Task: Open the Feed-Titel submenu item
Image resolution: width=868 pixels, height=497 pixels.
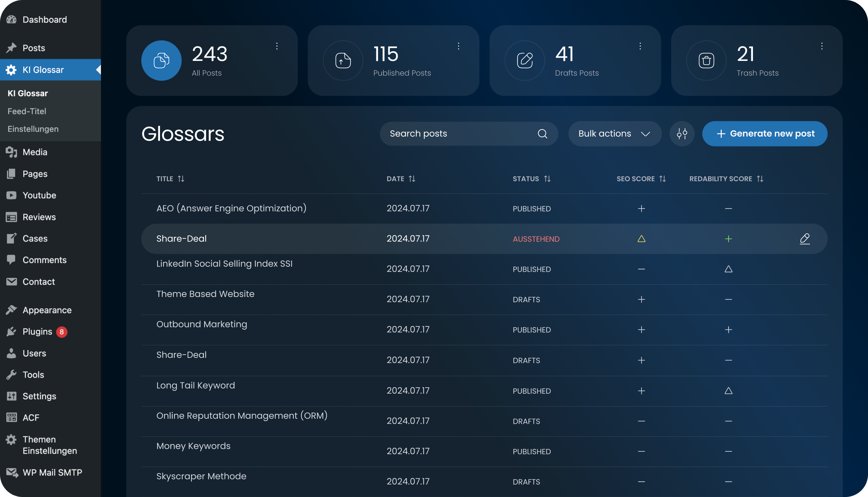Action: point(27,111)
